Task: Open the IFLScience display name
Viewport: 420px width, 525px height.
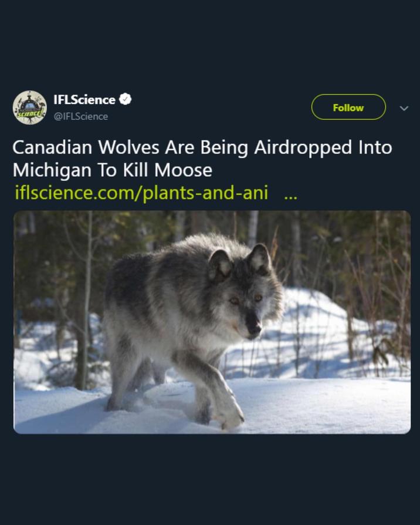Action: (84, 100)
